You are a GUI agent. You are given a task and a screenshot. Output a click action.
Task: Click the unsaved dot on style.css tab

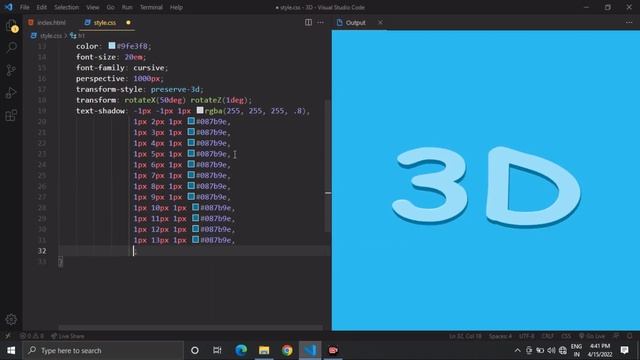[x=128, y=23]
